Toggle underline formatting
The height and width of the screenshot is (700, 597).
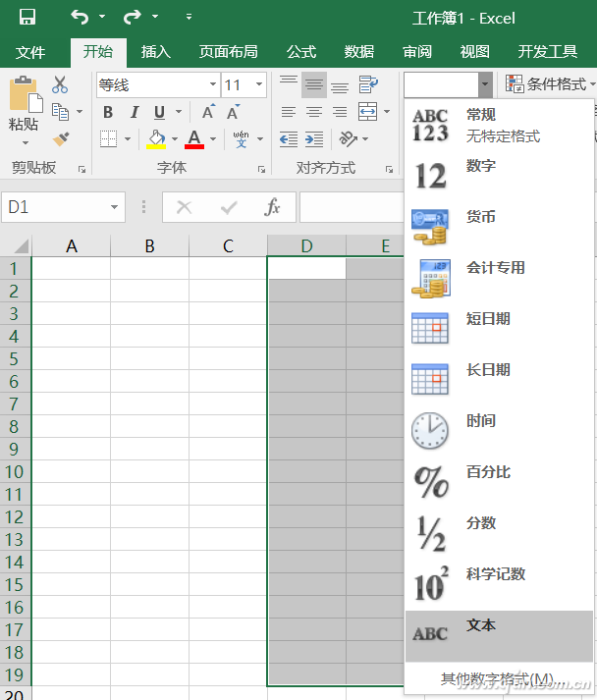159,112
